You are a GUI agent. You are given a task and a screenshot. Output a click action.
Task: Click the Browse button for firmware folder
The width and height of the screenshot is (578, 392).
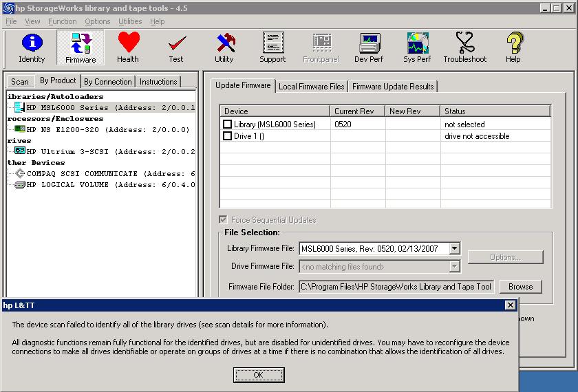pos(520,287)
